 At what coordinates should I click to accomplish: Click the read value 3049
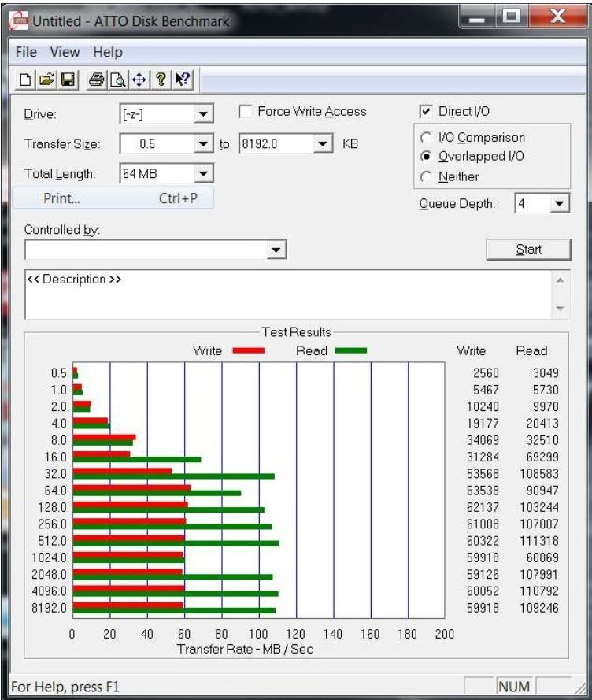click(546, 373)
